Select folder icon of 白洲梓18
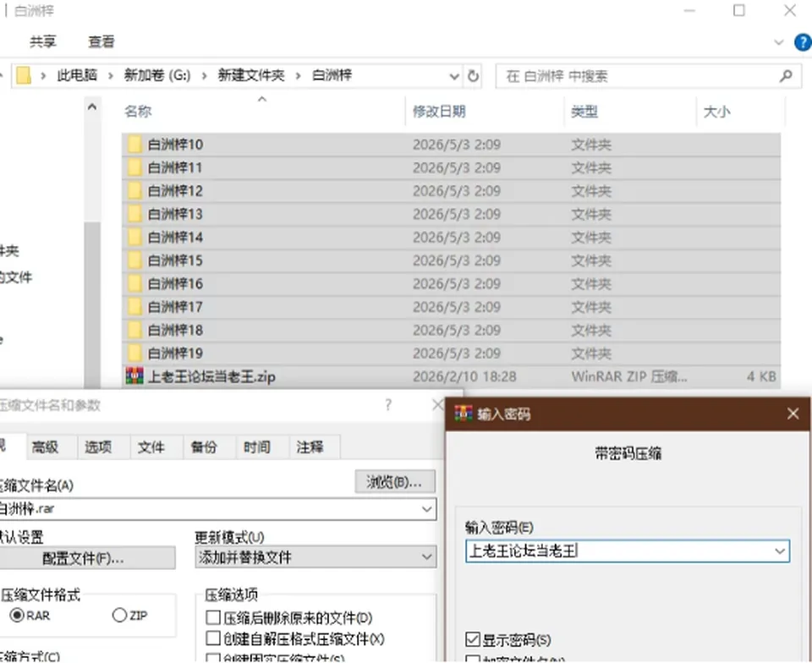 (x=134, y=330)
